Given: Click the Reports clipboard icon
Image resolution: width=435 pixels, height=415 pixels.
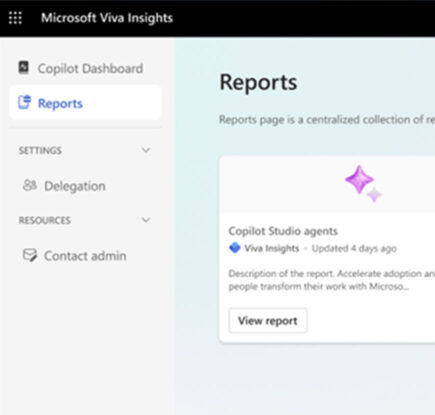Looking at the screenshot, I should [x=24, y=102].
